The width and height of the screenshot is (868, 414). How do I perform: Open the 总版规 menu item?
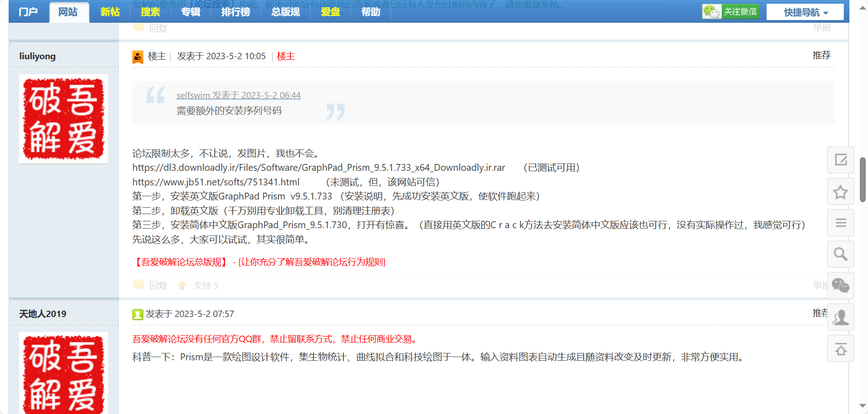click(285, 12)
